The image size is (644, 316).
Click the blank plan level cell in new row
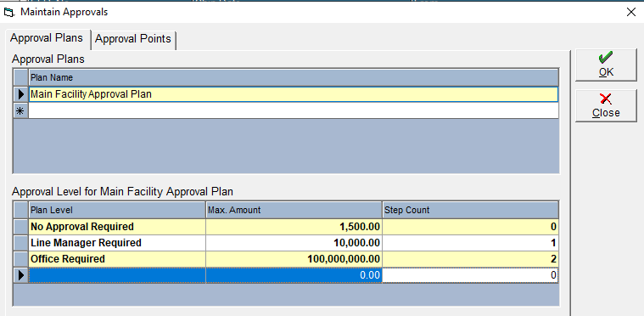pos(117,275)
